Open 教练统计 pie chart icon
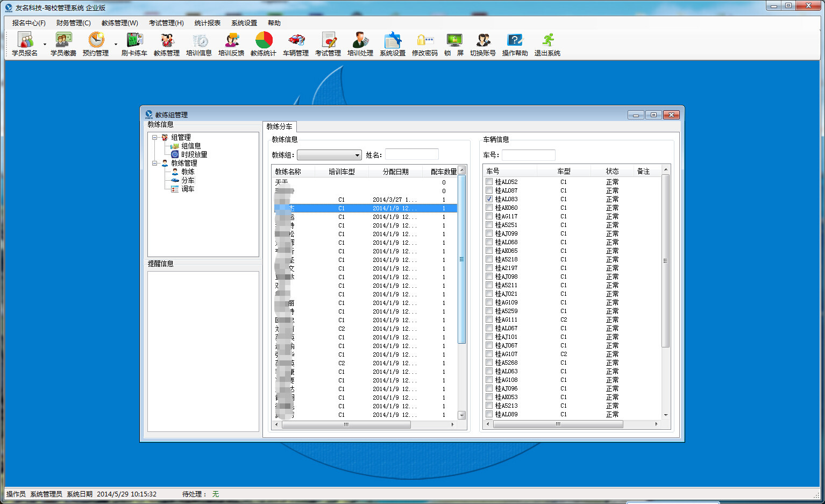Viewport: 825px width, 504px height. click(264, 44)
